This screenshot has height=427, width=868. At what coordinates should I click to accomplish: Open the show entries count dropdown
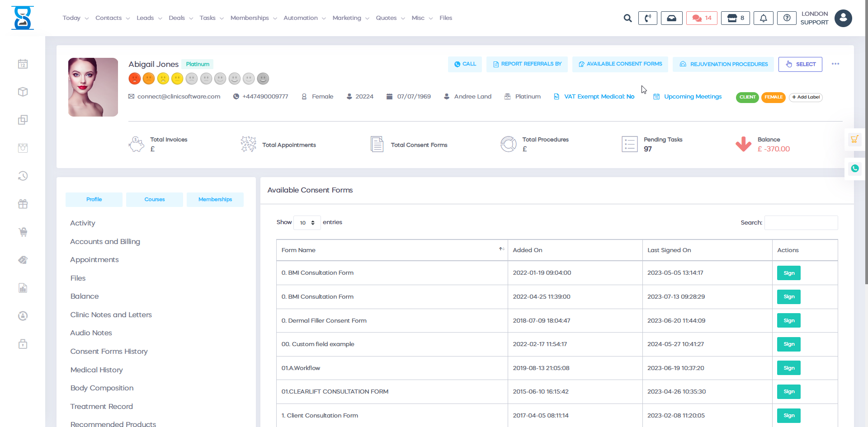click(307, 223)
